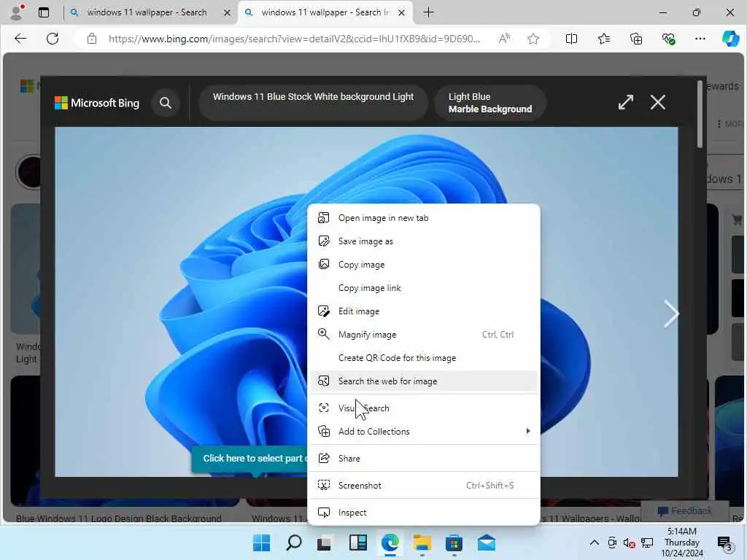Open Widgets from taskbar
The height and width of the screenshot is (560, 747).
click(x=357, y=542)
